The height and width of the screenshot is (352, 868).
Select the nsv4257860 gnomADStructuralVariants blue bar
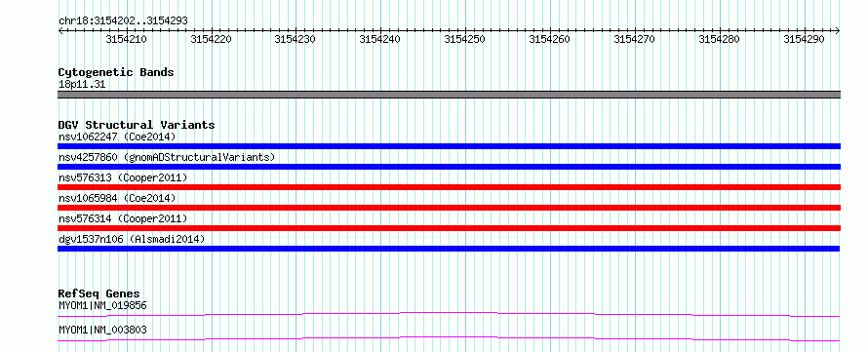click(449, 167)
